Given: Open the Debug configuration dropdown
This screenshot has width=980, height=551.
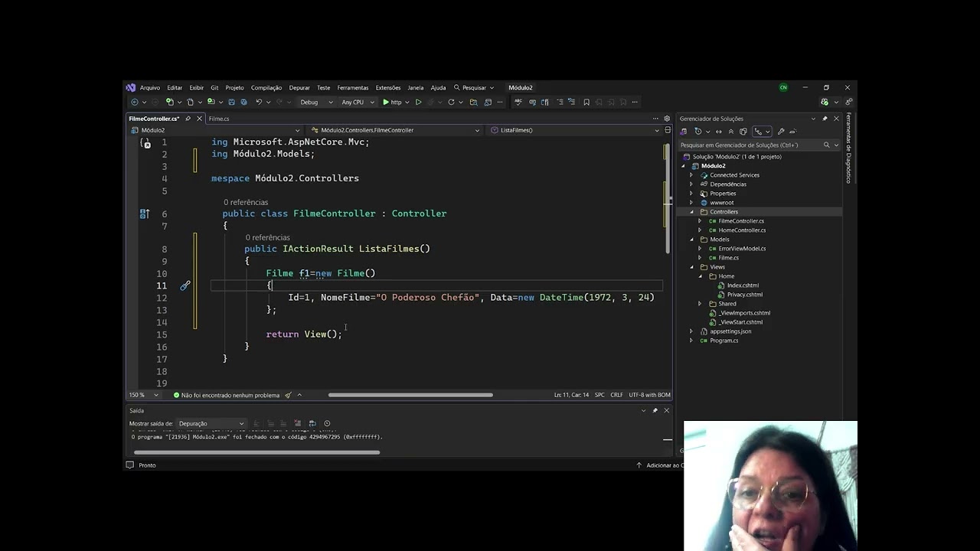Looking at the screenshot, I should click(316, 102).
